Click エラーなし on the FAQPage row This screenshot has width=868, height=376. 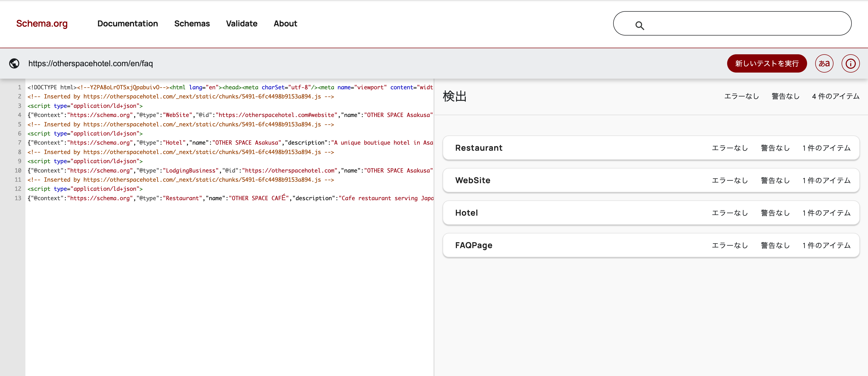click(729, 245)
